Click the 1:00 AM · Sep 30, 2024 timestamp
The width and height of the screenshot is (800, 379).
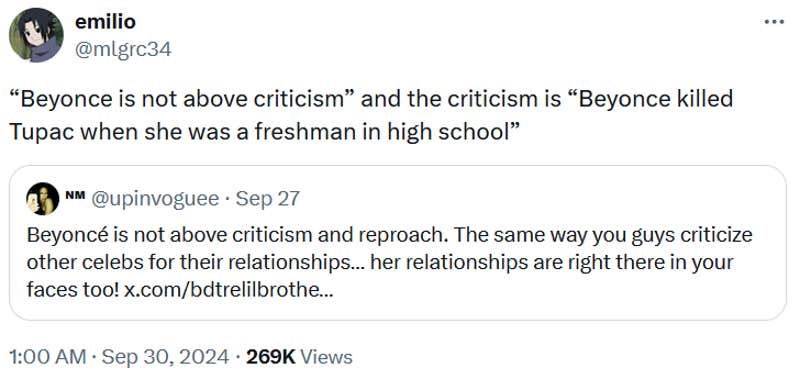point(119,357)
